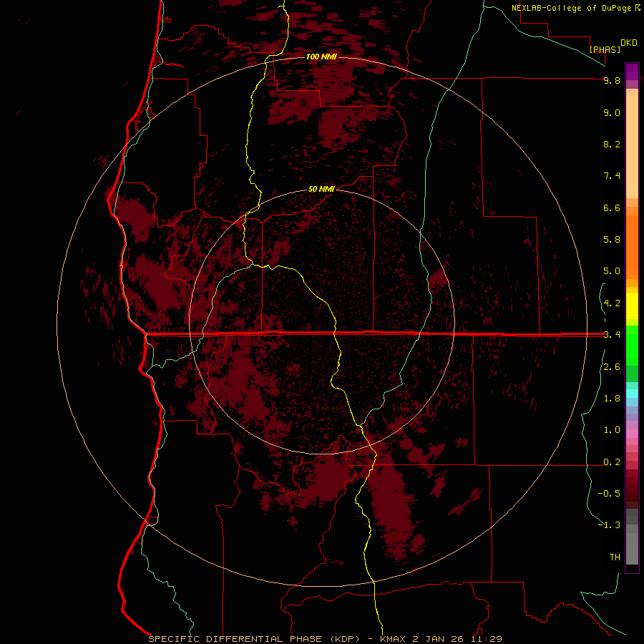This screenshot has height=644, width=644.
Task: Click the 5.8 scale value
Action: pos(612,240)
